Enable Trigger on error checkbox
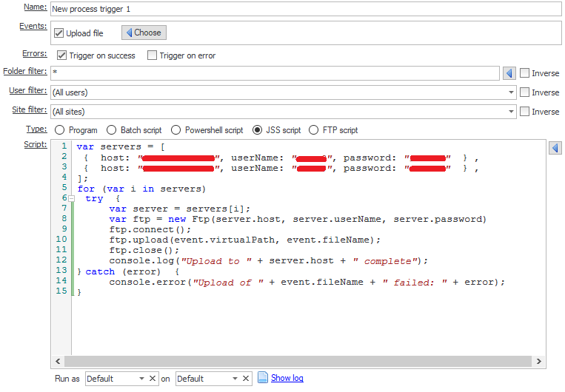This screenshot has width=565, height=392. point(152,55)
